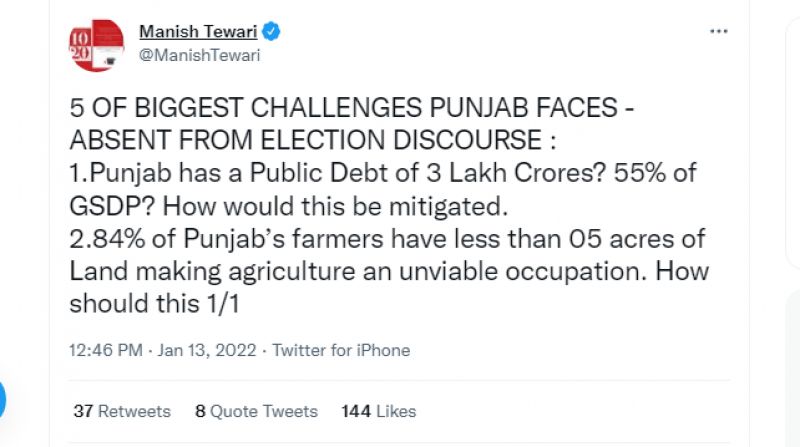Show who liked via 144 Likes
This screenshot has width=800, height=447.
click(378, 411)
